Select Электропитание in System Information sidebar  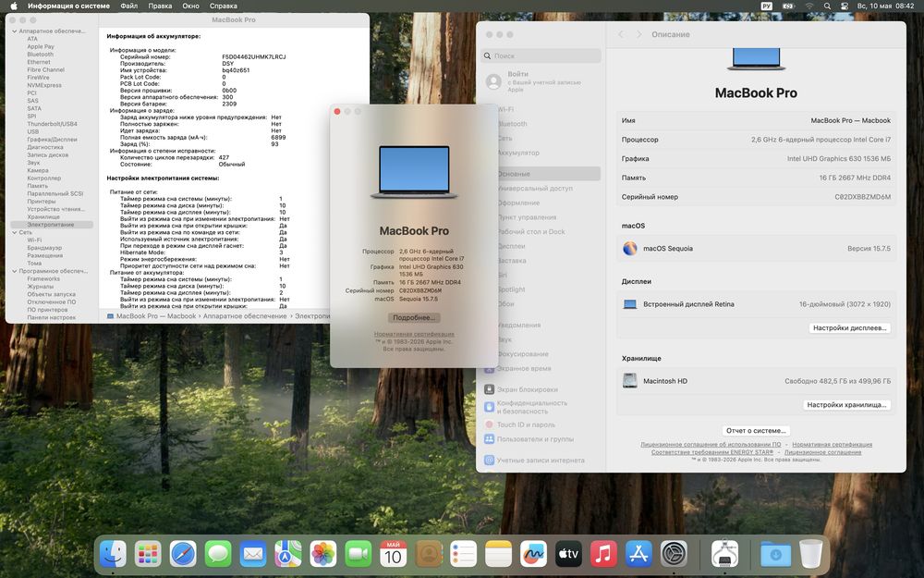click(51, 225)
